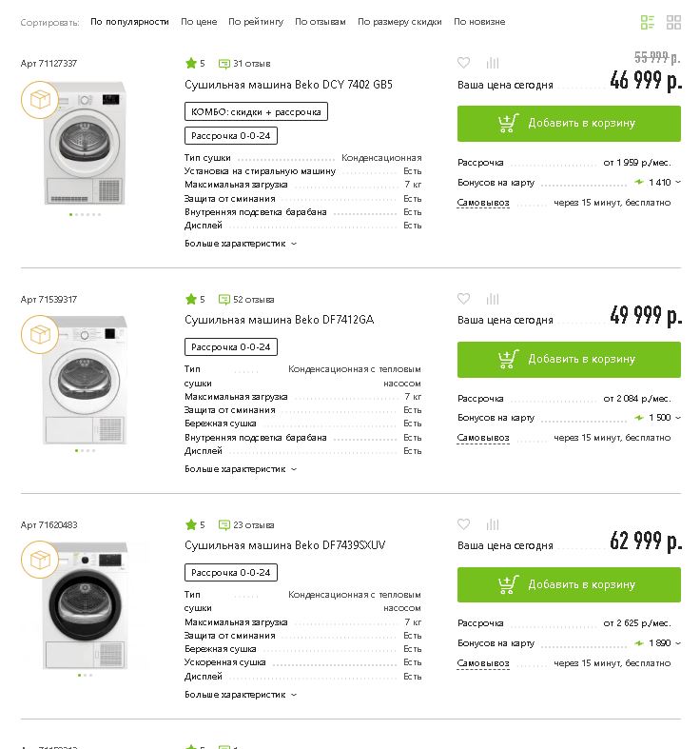The height and width of the screenshot is (749, 700).
Task: Click Beko DF7439SXUV product image
Action: 85,604
